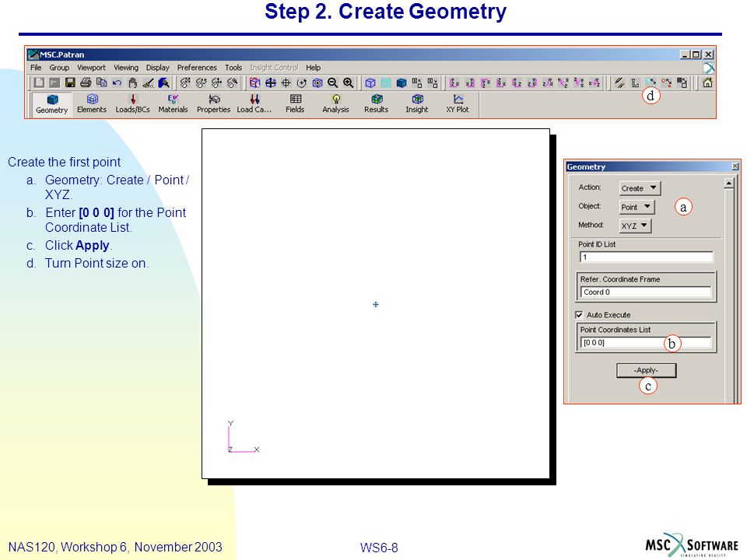Toggle the Point size icon
747x560 pixels.
651,83
